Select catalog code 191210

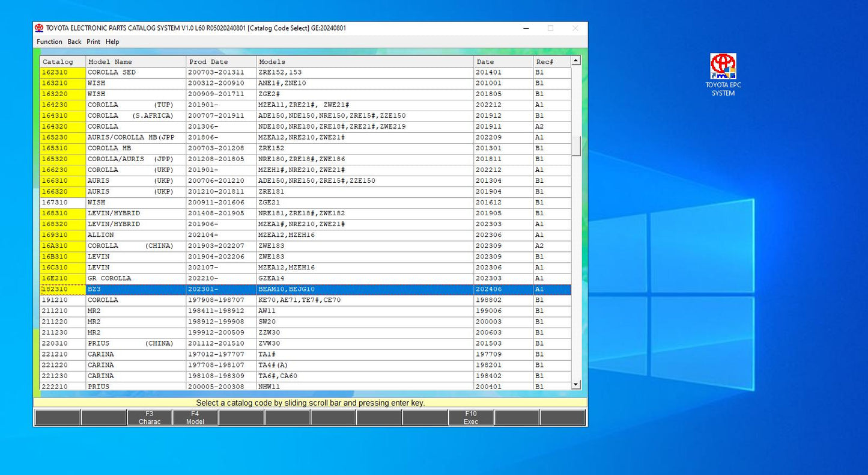click(62, 300)
